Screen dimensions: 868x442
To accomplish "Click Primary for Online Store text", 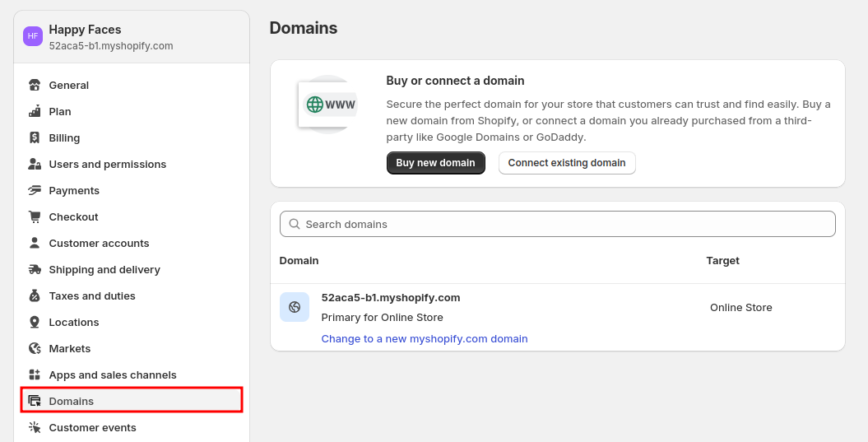I will [x=382, y=318].
